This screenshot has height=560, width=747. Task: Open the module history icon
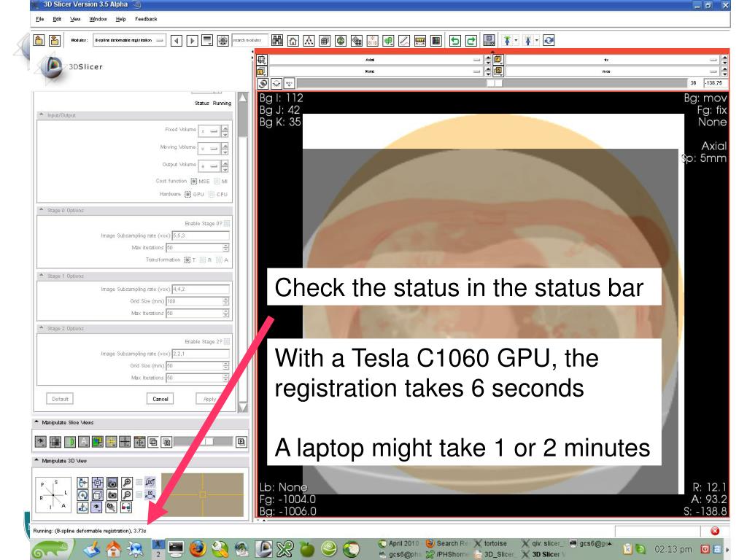point(207,41)
